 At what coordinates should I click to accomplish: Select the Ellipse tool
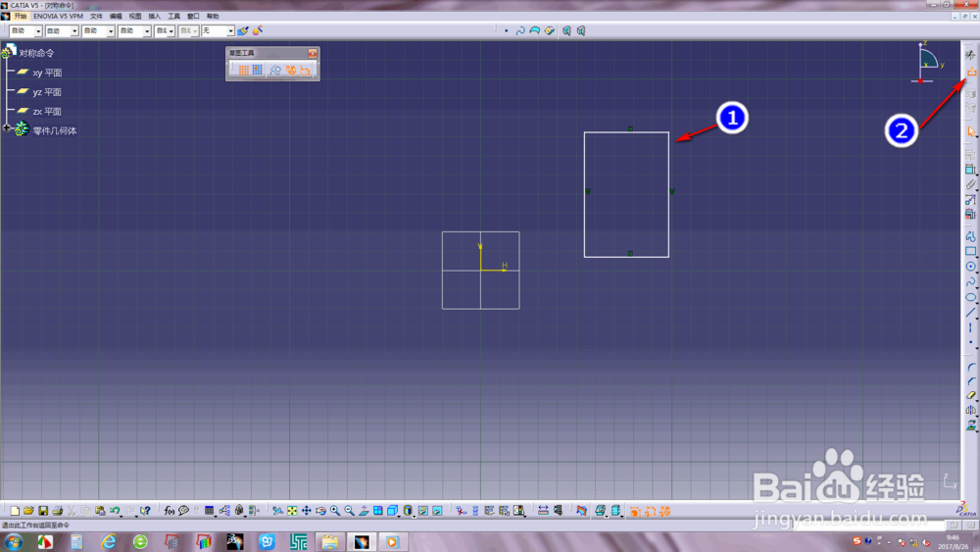[x=970, y=297]
